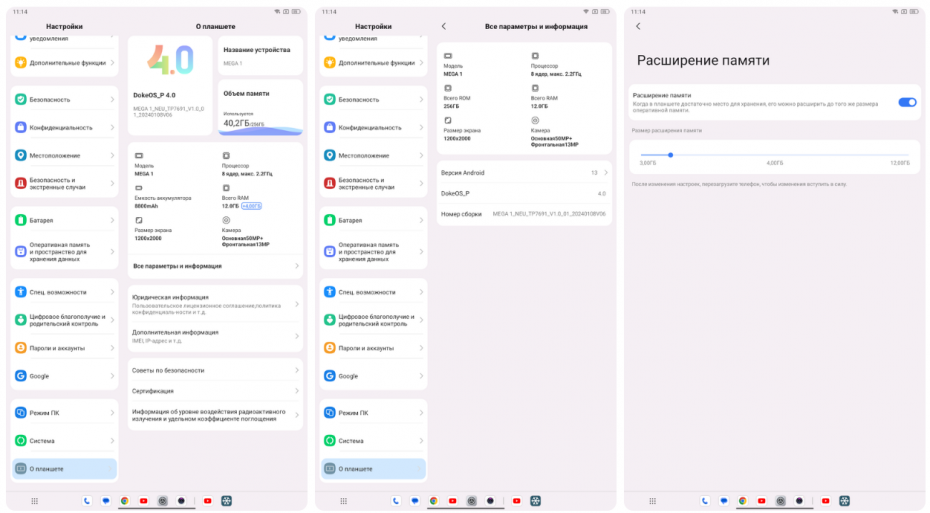The height and width of the screenshot is (513, 930).
Task: Open Оперативная память и пространство, middle screenshot
Action: point(373,251)
